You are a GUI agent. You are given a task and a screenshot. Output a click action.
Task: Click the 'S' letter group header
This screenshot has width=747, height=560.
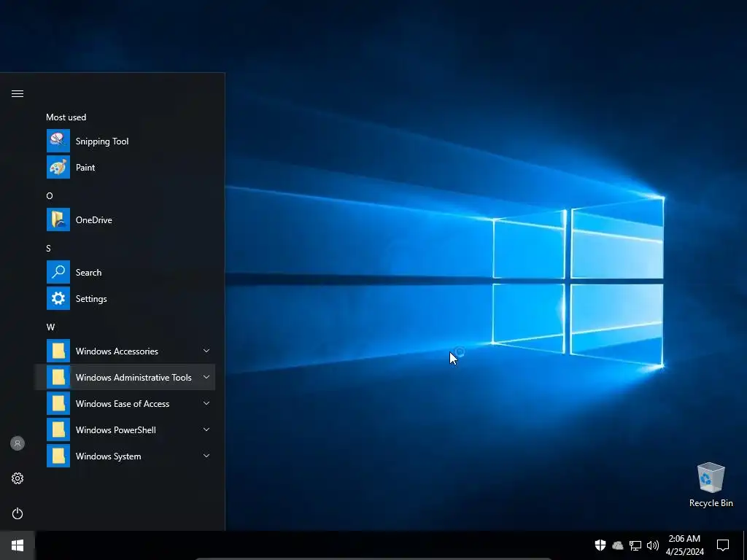[x=49, y=248]
